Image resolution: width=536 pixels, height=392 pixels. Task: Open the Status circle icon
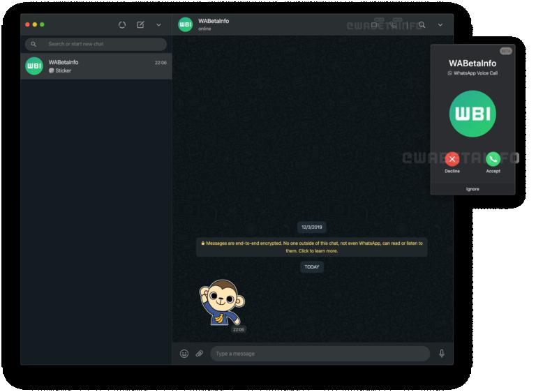point(122,25)
